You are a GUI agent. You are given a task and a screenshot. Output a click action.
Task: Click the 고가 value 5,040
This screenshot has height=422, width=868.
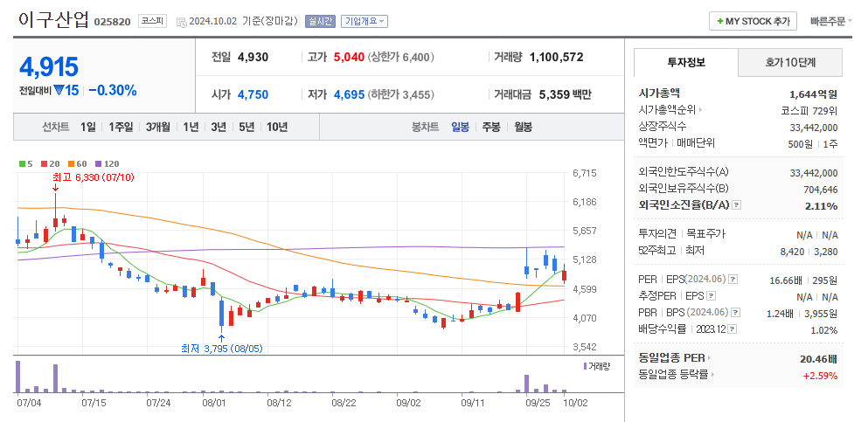(350, 57)
